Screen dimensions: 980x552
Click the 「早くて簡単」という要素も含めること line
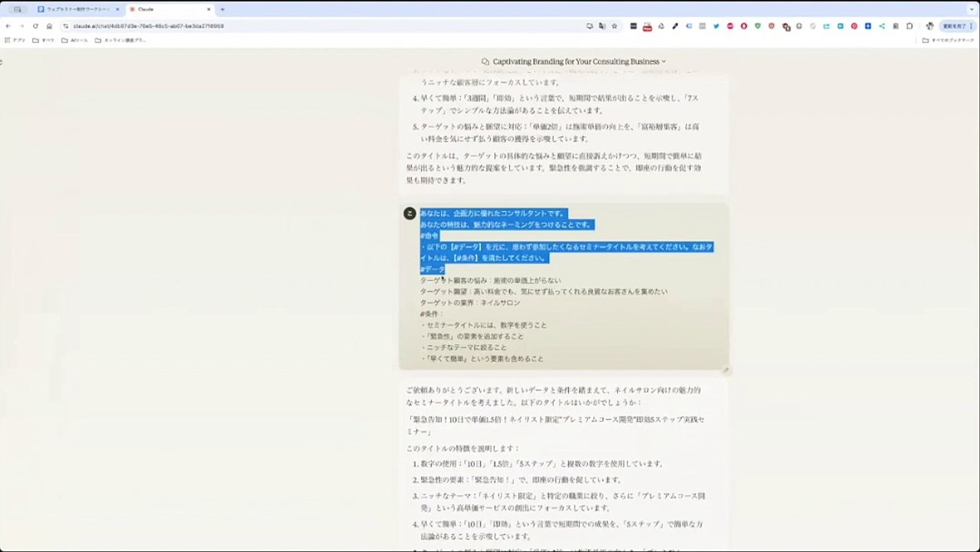pyautogui.click(x=482, y=359)
